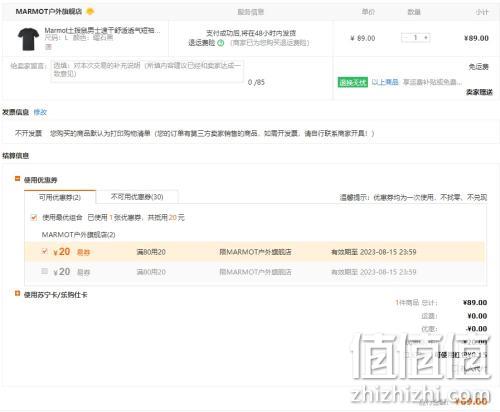500x412 pixels.
Task: Click the 1件商品 总计 ¥89.00 amount
Action: pyautogui.click(x=475, y=303)
